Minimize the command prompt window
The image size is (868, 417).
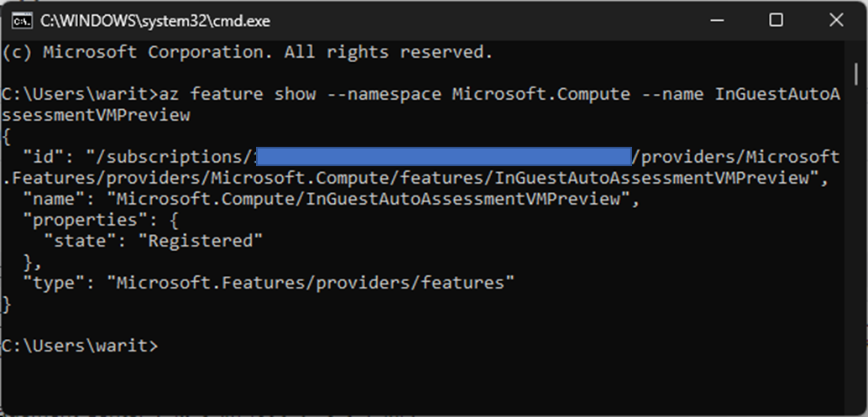click(x=717, y=20)
